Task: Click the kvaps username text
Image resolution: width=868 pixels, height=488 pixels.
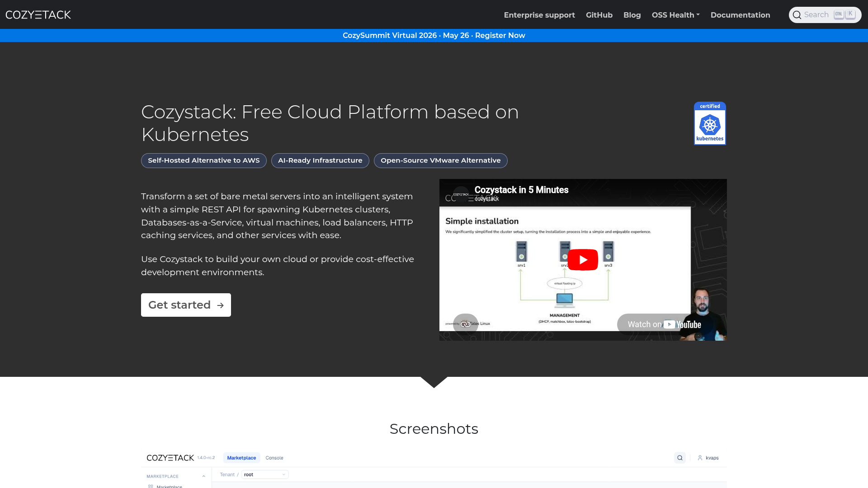Action: 712,458
